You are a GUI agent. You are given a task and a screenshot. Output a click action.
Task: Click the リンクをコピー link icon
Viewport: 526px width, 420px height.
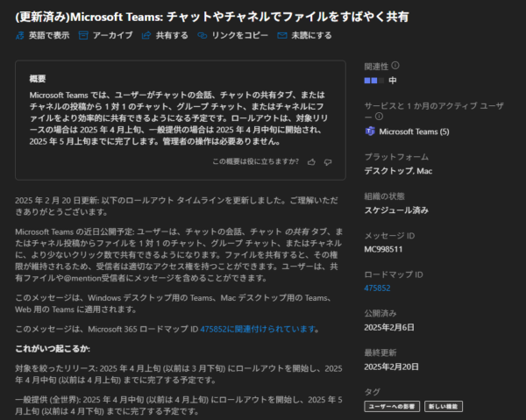(202, 35)
